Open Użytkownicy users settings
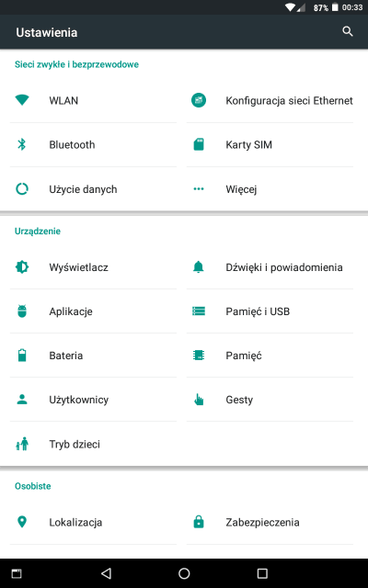This screenshot has width=368, height=588. [93, 400]
